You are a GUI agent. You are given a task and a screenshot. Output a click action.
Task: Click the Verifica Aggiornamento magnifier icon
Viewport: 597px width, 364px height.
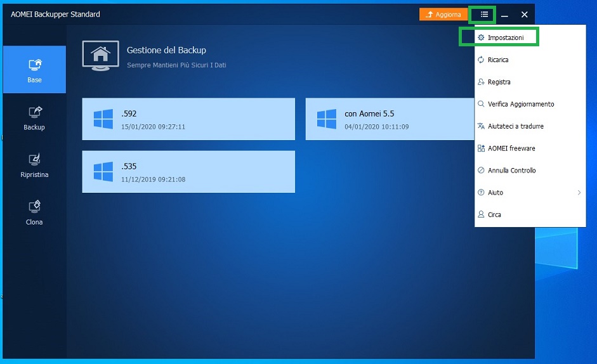pos(481,104)
